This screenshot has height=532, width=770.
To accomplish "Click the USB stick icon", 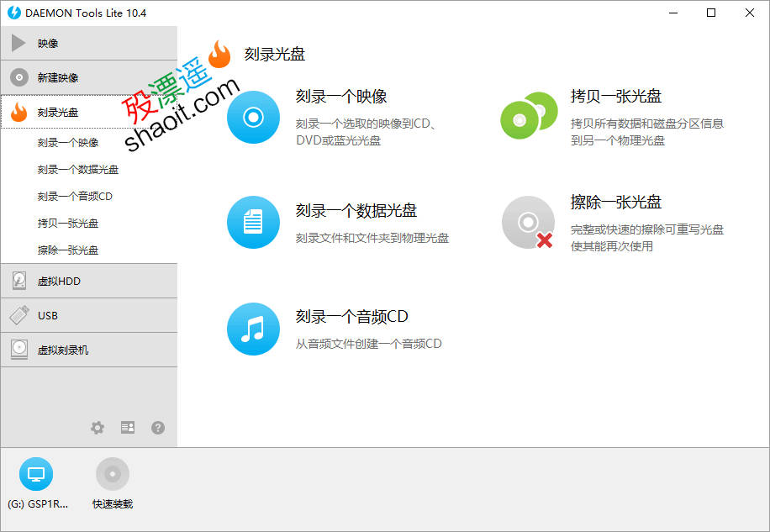I will (x=19, y=315).
